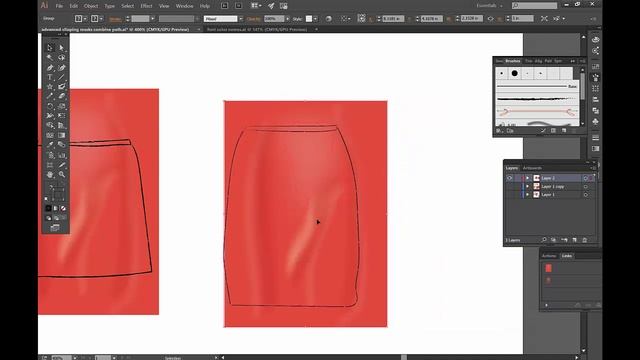
Task: Expand Layer 1 copy contents
Action: (x=527, y=187)
